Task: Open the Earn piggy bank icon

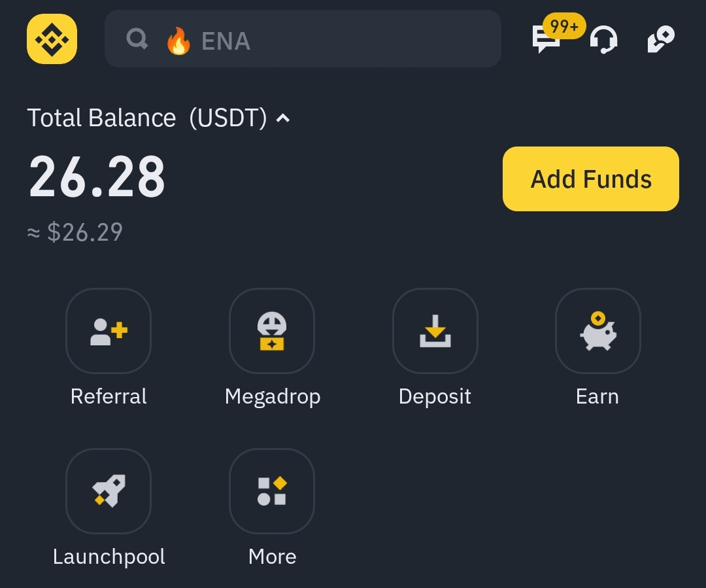Action: (x=597, y=331)
